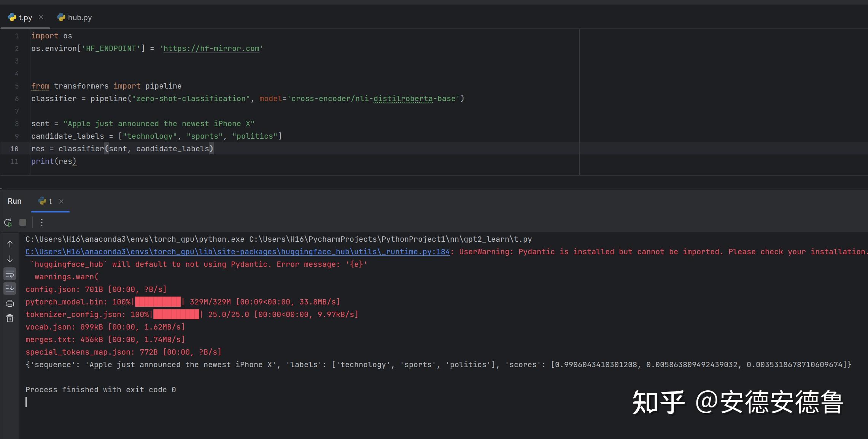
Task: Toggle scroll to end of output
Action: (10, 288)
